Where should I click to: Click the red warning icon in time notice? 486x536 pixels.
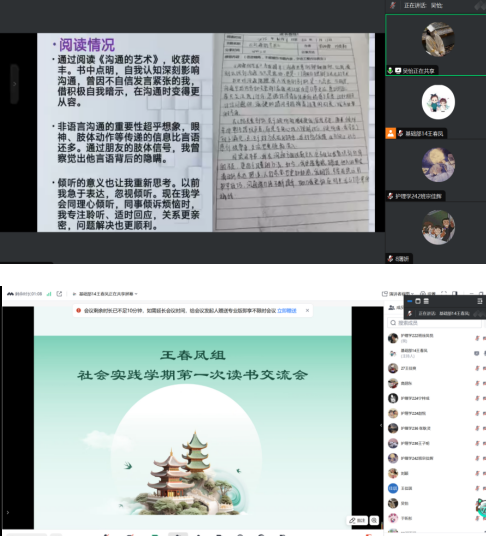(x=79, y=310)
